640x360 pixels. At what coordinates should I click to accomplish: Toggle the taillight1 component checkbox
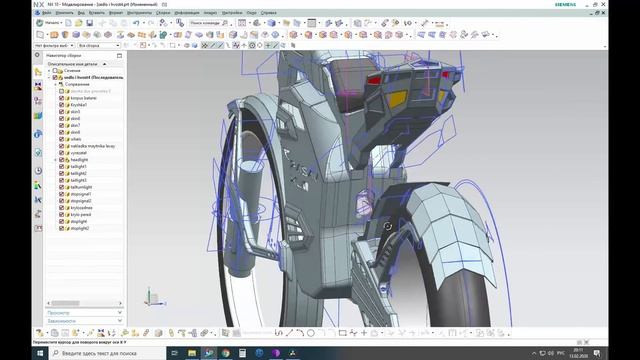(x=62, y=167)
